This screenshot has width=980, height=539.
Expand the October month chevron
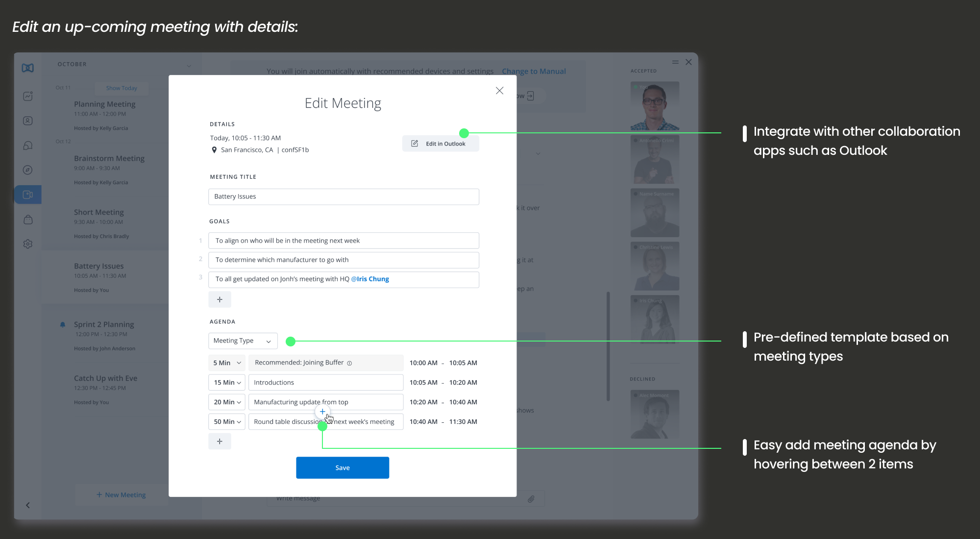(x=189, y=66)
